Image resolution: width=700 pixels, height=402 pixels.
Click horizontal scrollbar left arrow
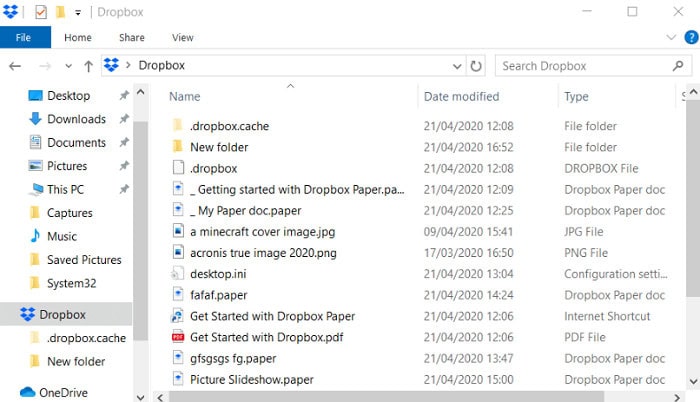pyautogui.click(x=161, y=397)
